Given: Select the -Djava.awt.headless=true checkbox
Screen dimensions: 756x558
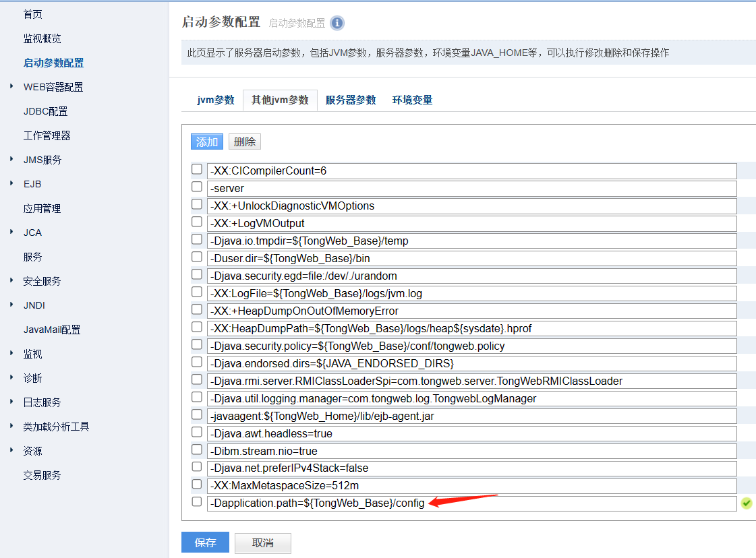Looking at the screenshot, I should click(x=197, y=432).
